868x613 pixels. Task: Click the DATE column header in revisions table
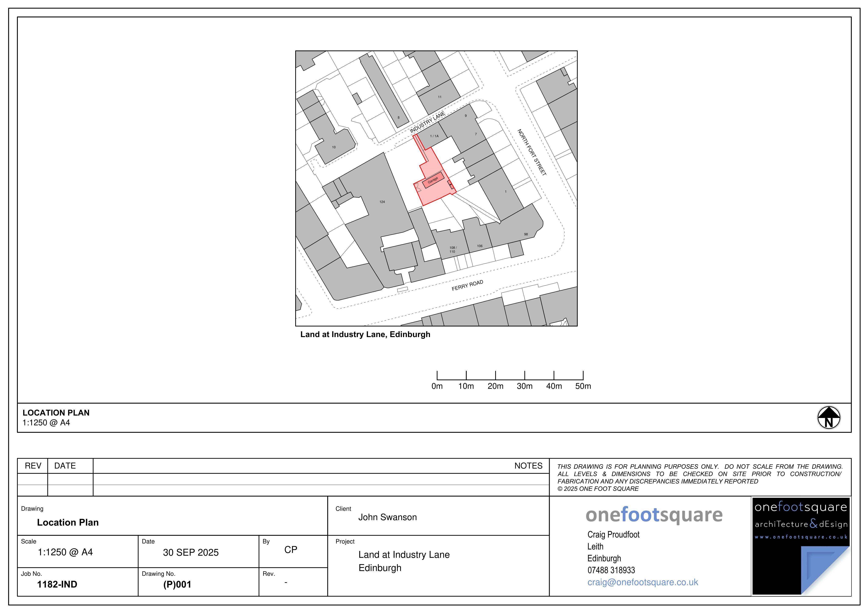pyautogui.click(x=65, y=466)
